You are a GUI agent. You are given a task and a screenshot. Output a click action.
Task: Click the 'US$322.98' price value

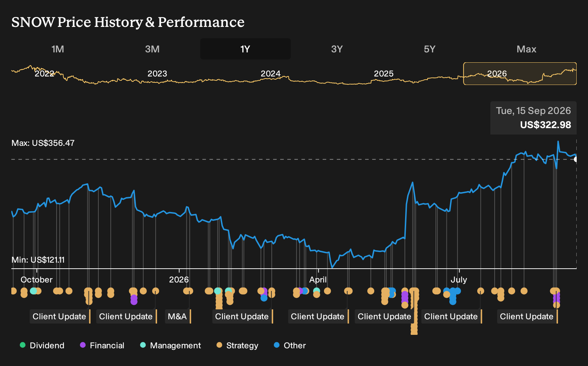[x=546, y=125]
